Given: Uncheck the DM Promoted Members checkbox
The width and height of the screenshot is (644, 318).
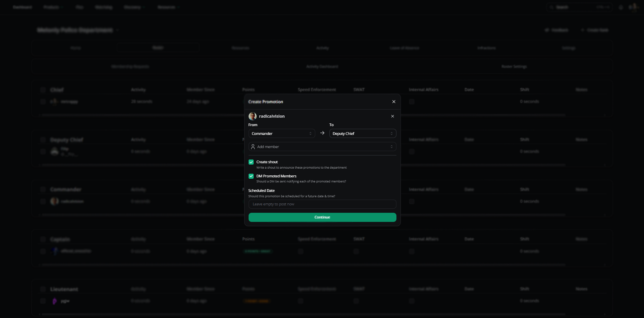Looking at the screenshot, I should tap(251, 176).
